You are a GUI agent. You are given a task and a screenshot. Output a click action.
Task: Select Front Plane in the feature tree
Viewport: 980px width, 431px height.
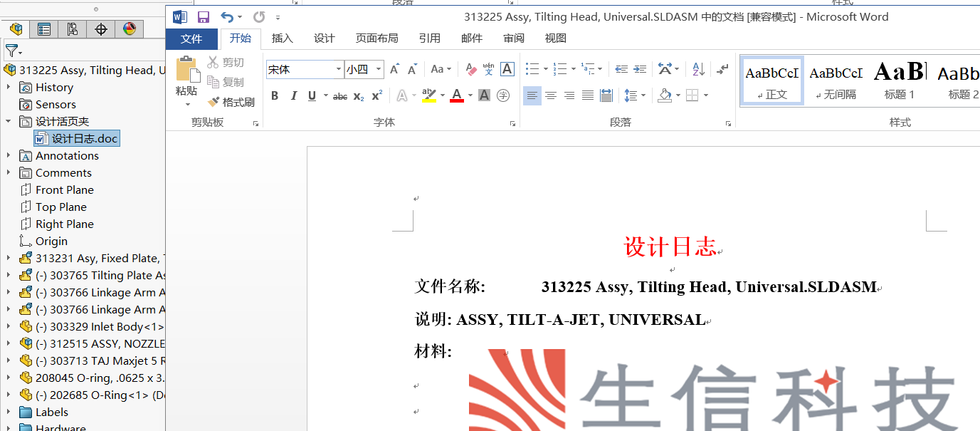[x=64, y=189]
